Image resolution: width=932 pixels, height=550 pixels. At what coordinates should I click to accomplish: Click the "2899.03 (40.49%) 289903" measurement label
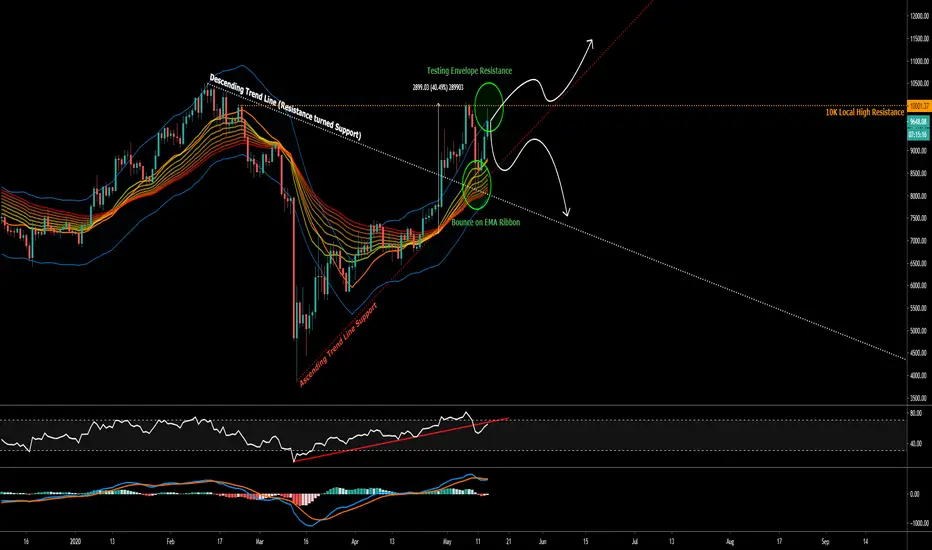[x=438, y=87]
